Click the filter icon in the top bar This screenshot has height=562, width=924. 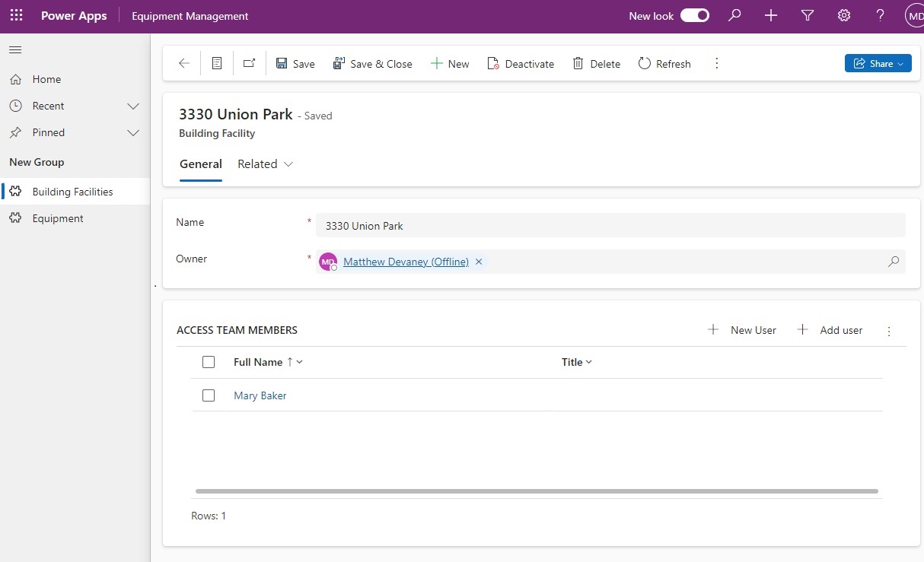(808, 15)
